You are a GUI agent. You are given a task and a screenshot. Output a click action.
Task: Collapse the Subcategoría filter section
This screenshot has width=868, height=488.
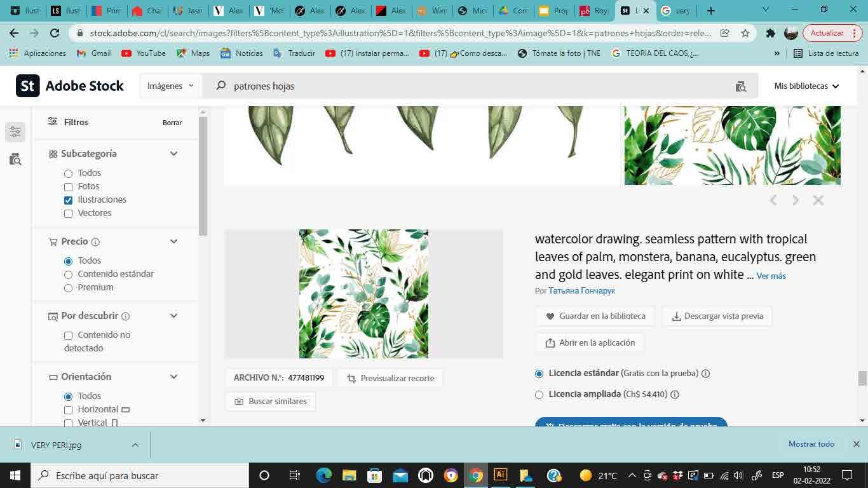point(173,154)
